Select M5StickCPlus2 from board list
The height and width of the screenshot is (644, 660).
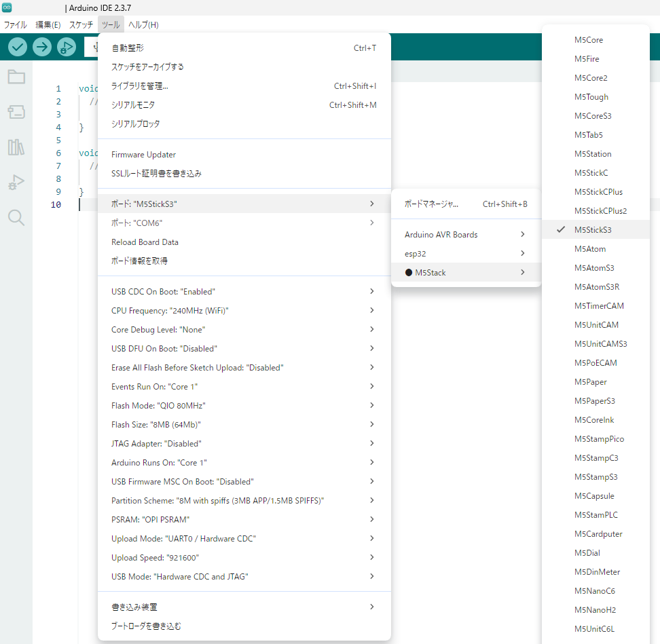point(600,211)
